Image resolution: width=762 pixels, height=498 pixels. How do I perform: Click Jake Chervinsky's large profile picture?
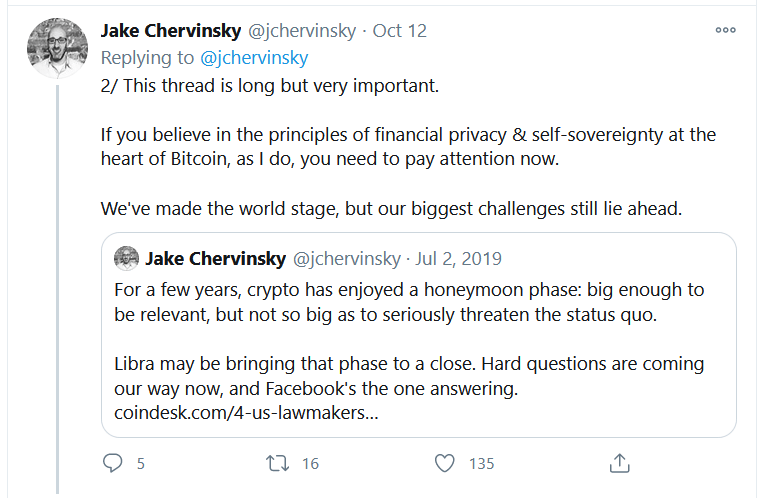(55, 48)
